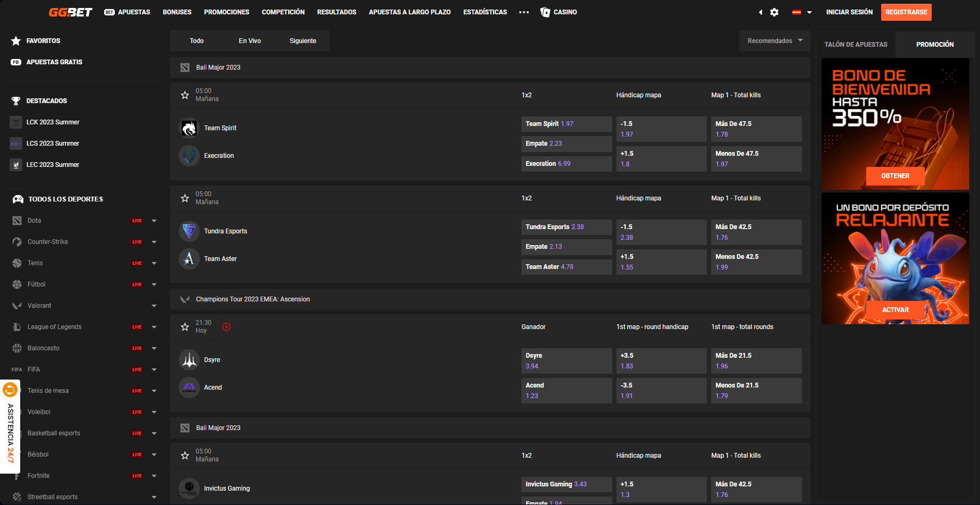980x505 pixels.
Task: Favorite the Team Spirit vs Execration match
Action: click(x=185, y=95)
